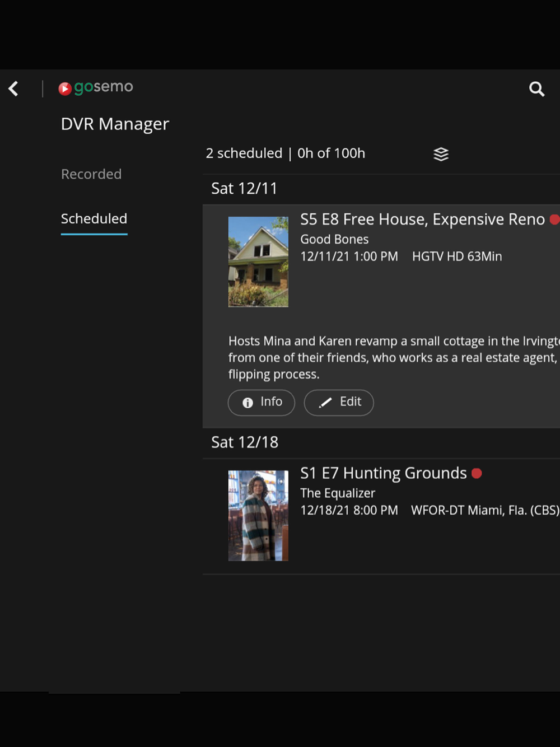This screenshot has width=560, height=747.
Task: Edit the Good Bones recording
Action: coord(339,403)
